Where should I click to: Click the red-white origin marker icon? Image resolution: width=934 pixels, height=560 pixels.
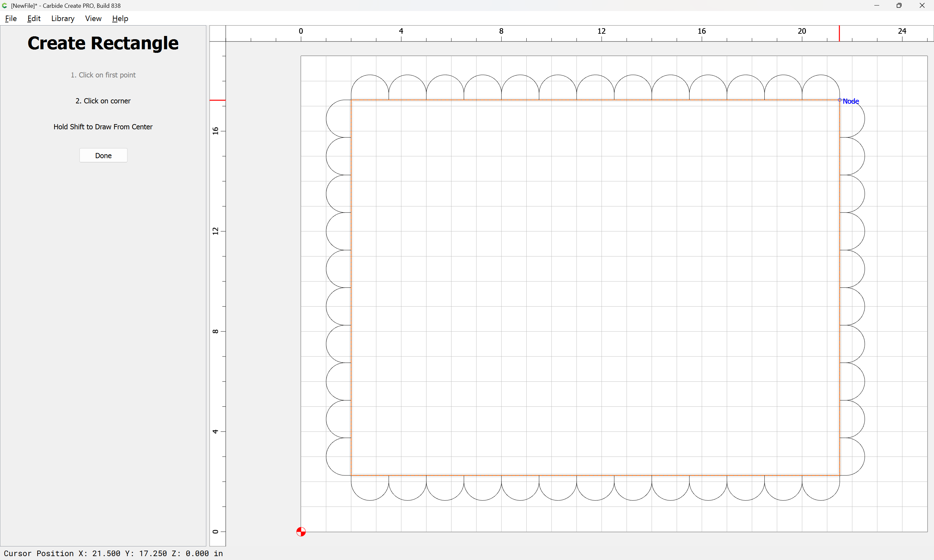pyautogui.click(x=301, y=532)
